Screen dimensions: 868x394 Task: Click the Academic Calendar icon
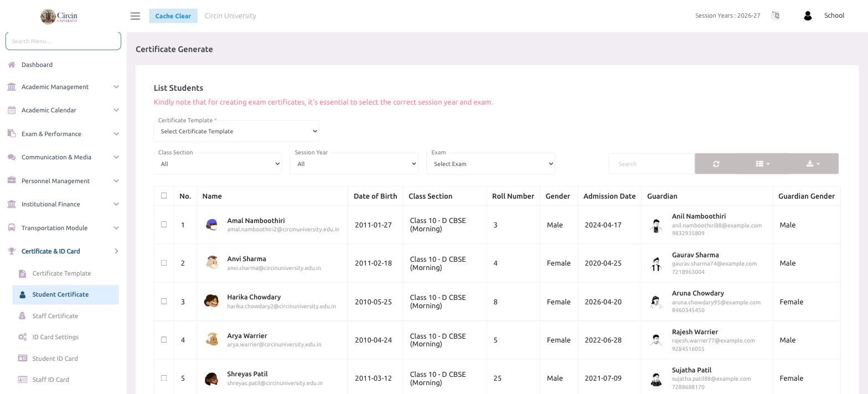pos(12,110)
